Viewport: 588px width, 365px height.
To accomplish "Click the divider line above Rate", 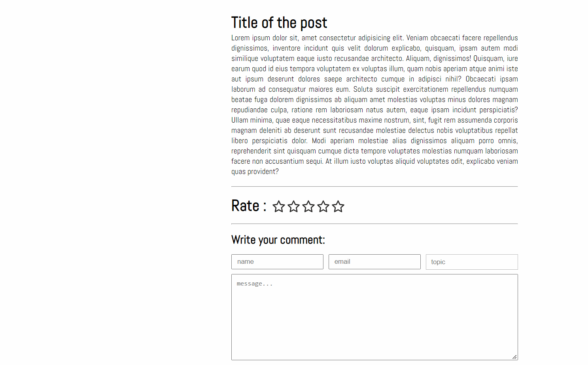I will pyautogui.click(x=374, y=186).
